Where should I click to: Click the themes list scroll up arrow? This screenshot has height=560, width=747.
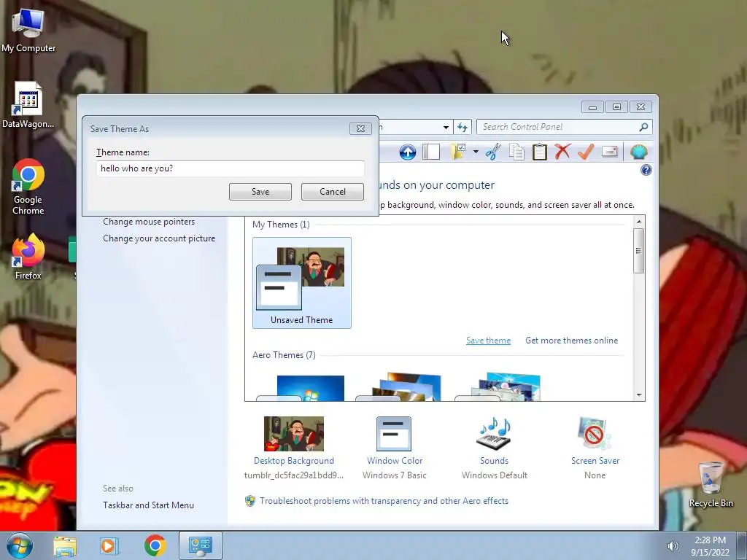[x=639, y=222]
